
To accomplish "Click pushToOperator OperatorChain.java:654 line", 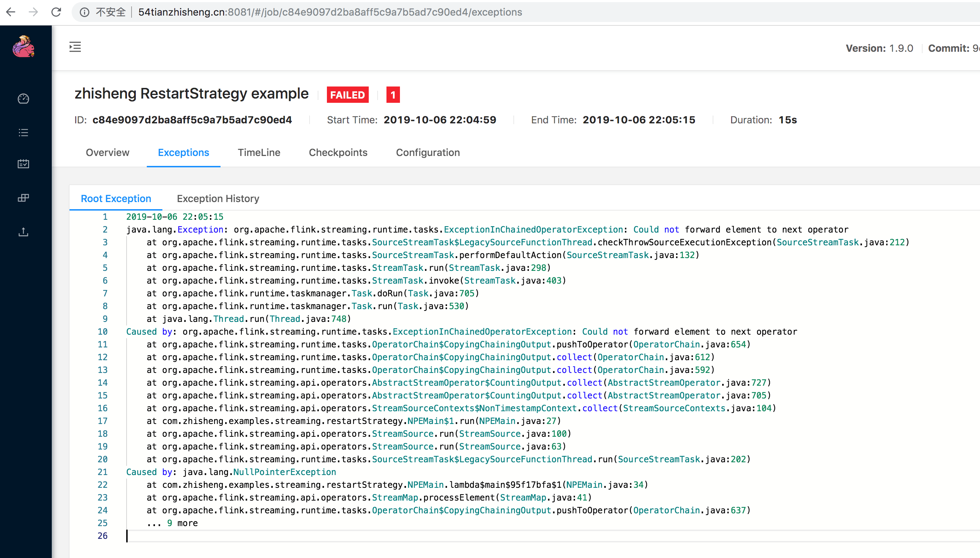I will click(x=449, y=345).
